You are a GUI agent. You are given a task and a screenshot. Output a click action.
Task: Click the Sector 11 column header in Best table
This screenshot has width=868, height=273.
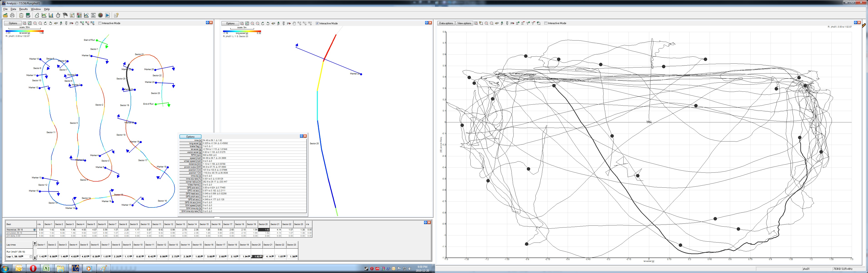(x=157, y=224)
